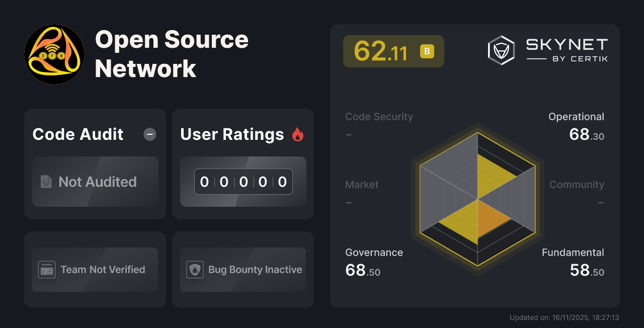This screenshot has width=644, height=328.
Task: Toggle the Team Not Verified status card
Action: (95, 270)
